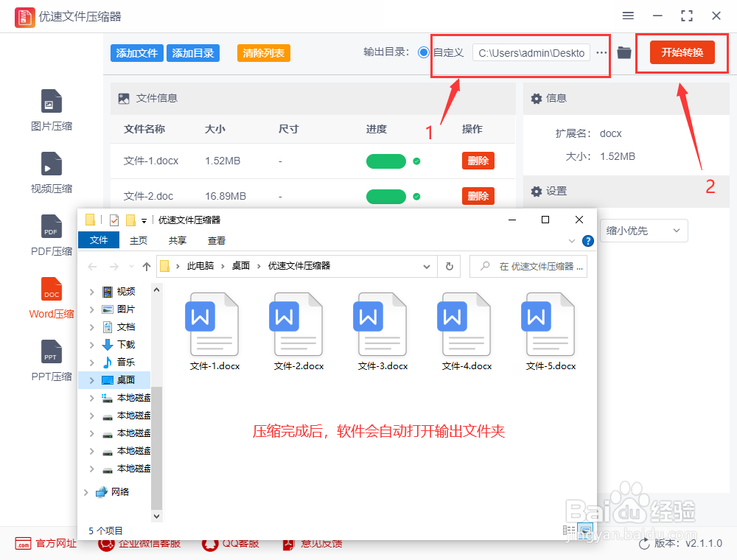Image resolution: width=737 pixels, height=560 pixels.
Task: Open the 文件 tab in Explorer
Action: point(99,240)
